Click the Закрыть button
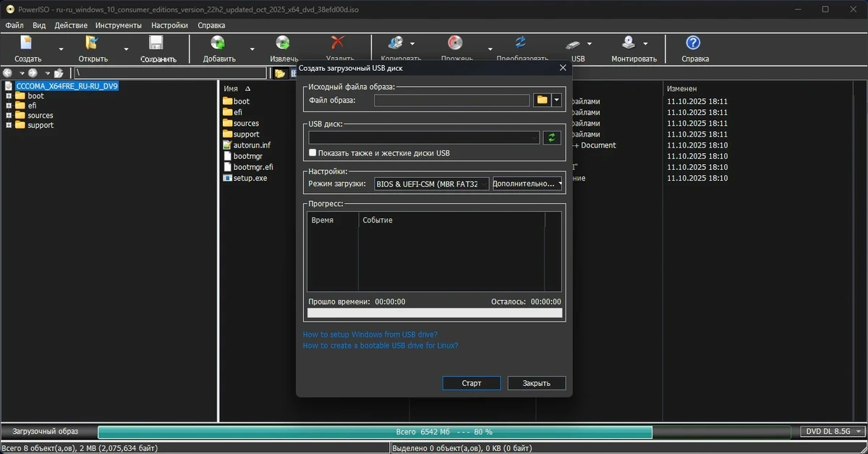 (537, 383)
